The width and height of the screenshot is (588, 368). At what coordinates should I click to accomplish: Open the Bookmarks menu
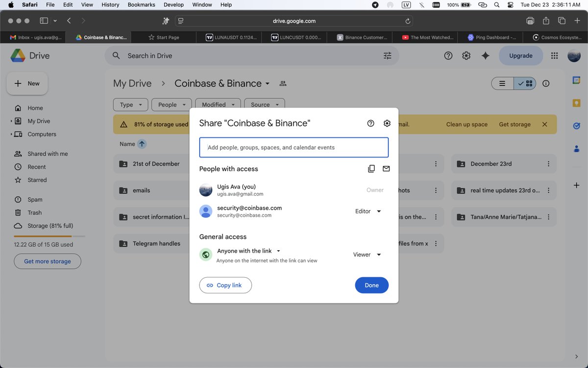(x=141, y=4)
